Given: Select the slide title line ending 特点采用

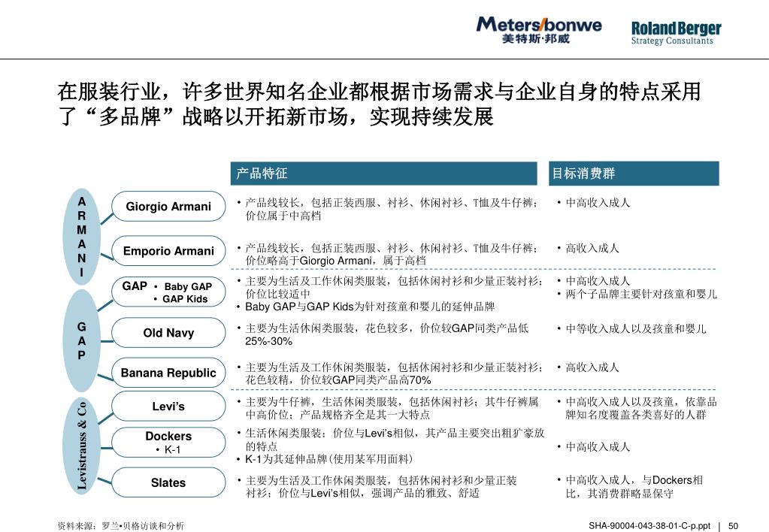Looking at the screenshot, I should pos(379,92).
